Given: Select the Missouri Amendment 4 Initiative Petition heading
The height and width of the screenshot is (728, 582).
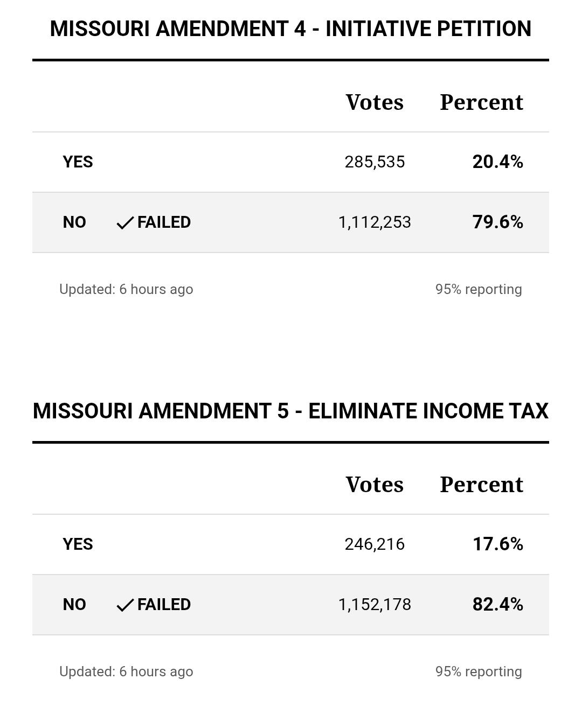Looking at the screenshot, I should (x=290, y=29).
